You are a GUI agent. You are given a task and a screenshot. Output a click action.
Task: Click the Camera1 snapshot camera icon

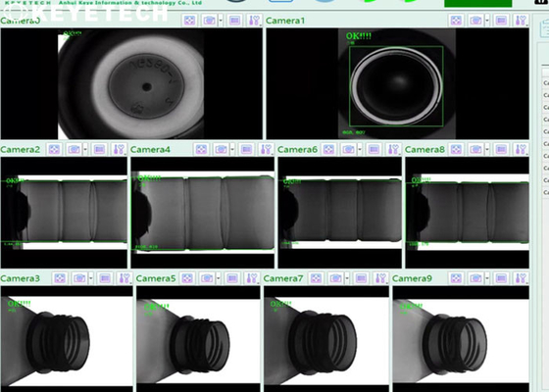475,21
